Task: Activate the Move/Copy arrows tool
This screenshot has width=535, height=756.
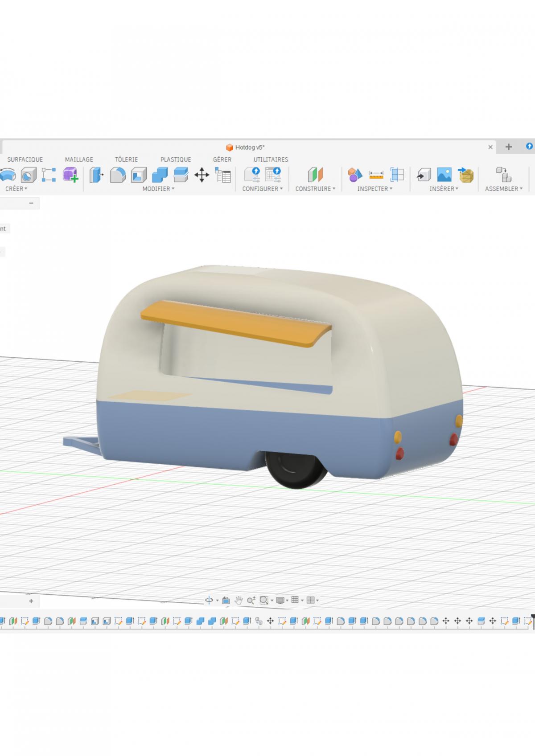Action: (202, 175)
